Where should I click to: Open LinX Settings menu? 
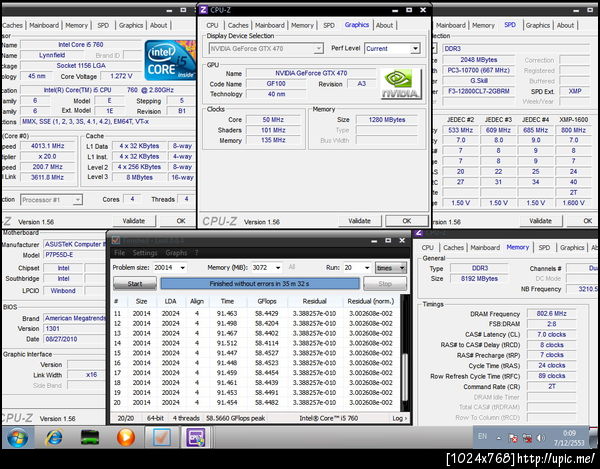[x=145, y=252]
